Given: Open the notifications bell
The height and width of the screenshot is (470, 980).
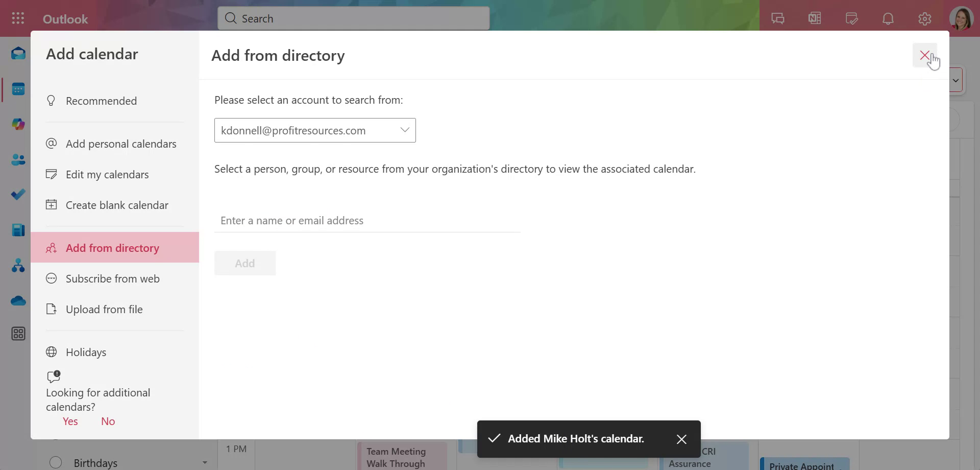Looking at the screenshot, I should (x=888, y=19).
